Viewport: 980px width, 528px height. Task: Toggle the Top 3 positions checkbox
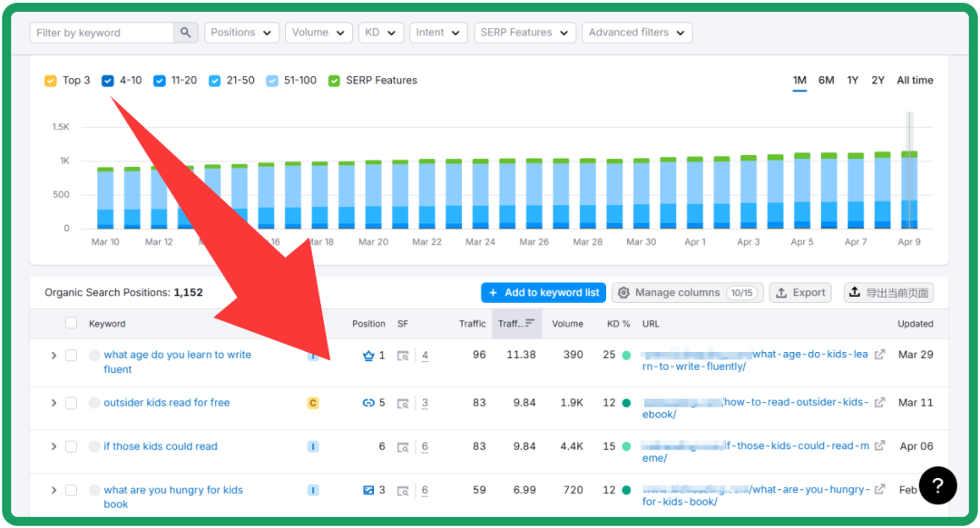click(51, 81)
